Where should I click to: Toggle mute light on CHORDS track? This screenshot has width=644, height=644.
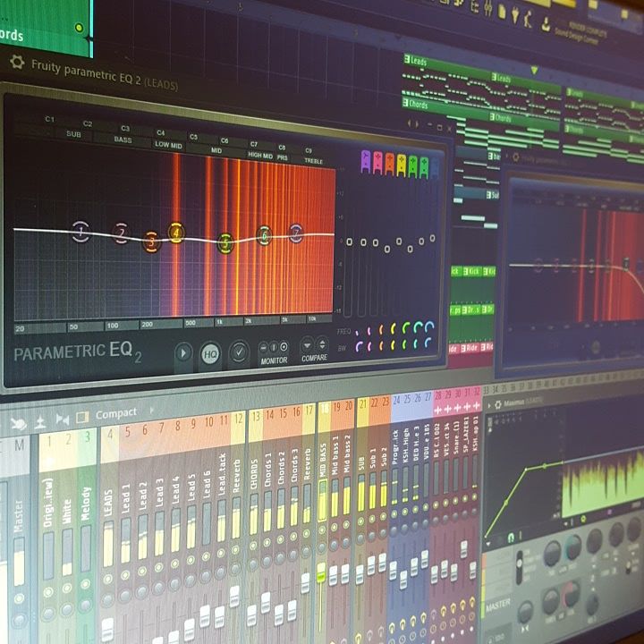253,546
